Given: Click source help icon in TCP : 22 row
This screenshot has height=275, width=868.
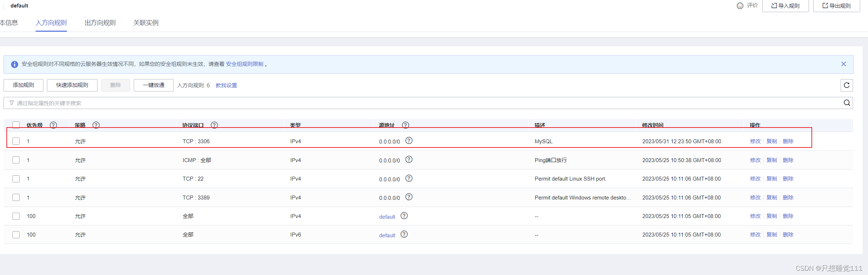Looking at the screenshot, I should coord(409,178).
